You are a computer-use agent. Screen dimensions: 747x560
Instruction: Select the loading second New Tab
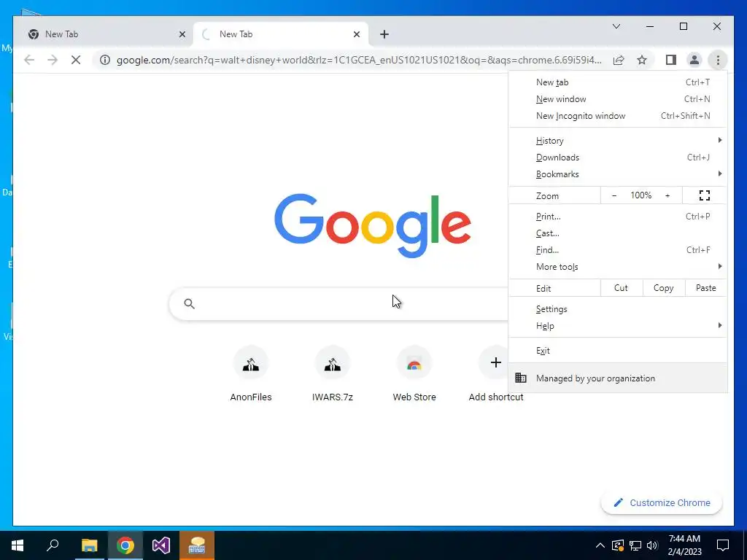pos(281,34)
